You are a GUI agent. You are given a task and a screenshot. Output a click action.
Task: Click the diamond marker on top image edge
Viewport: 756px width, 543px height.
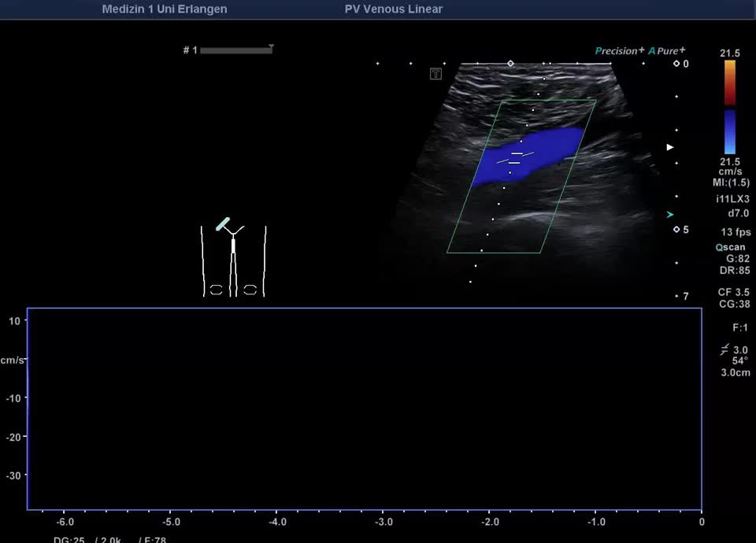pyautogui.click(x=510, y=63)
